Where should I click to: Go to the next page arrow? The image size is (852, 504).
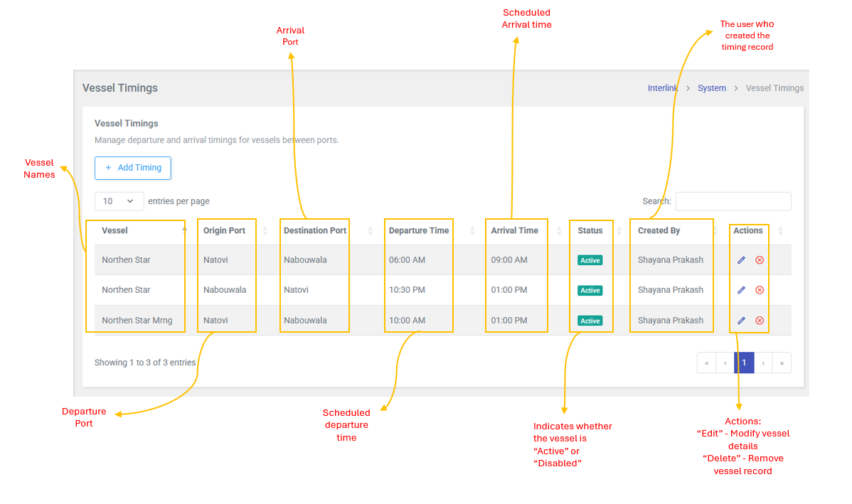763,363
